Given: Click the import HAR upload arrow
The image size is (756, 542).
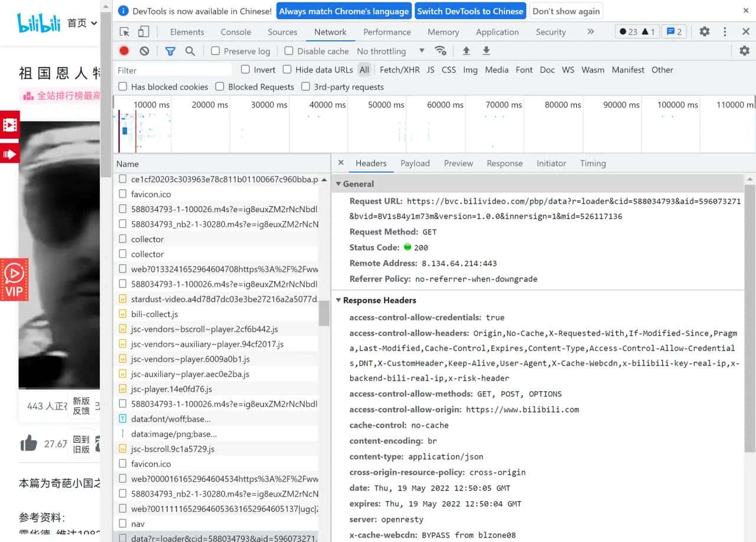Looking at the screenshot, I should pos(466,51).
